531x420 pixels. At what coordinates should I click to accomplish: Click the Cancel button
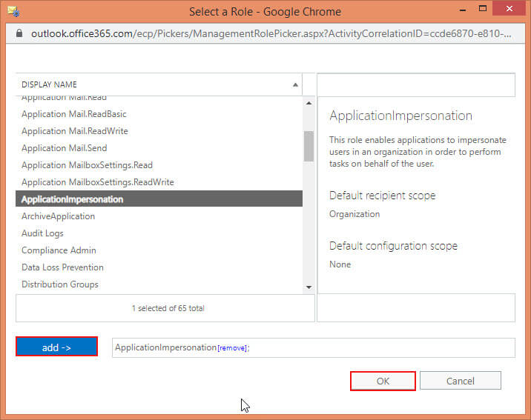click(461, 381)
